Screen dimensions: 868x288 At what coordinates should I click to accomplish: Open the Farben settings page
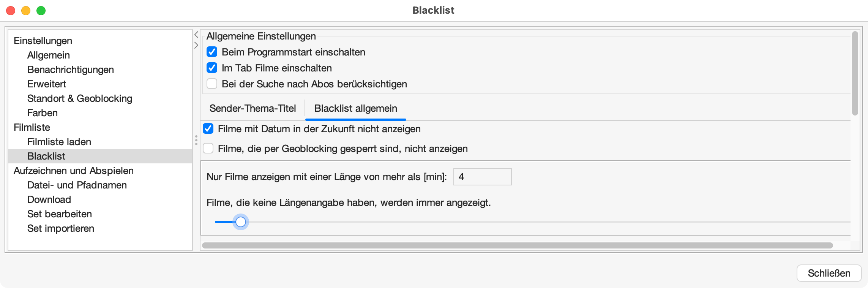click(43, 113)
